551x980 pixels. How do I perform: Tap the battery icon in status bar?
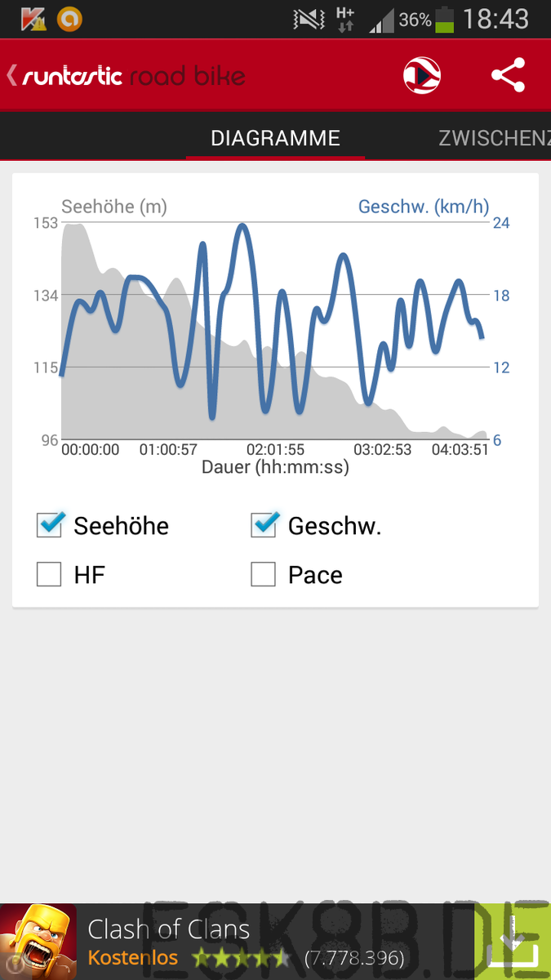point(444,19)
